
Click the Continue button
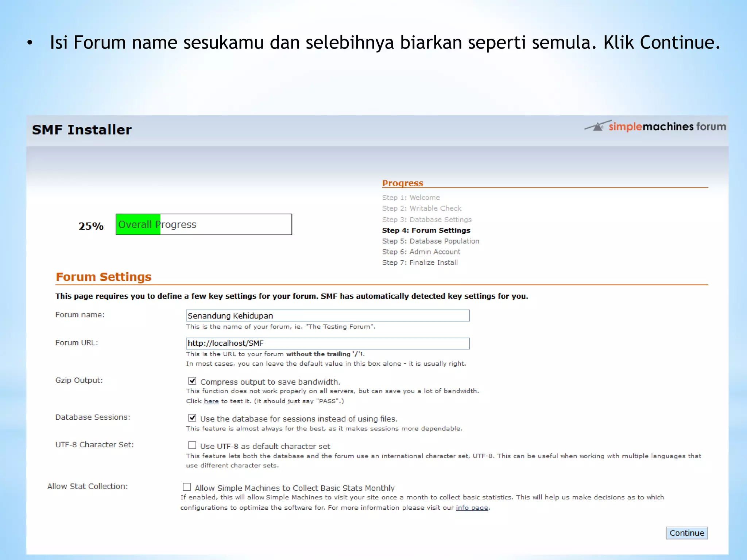(687, 533)
